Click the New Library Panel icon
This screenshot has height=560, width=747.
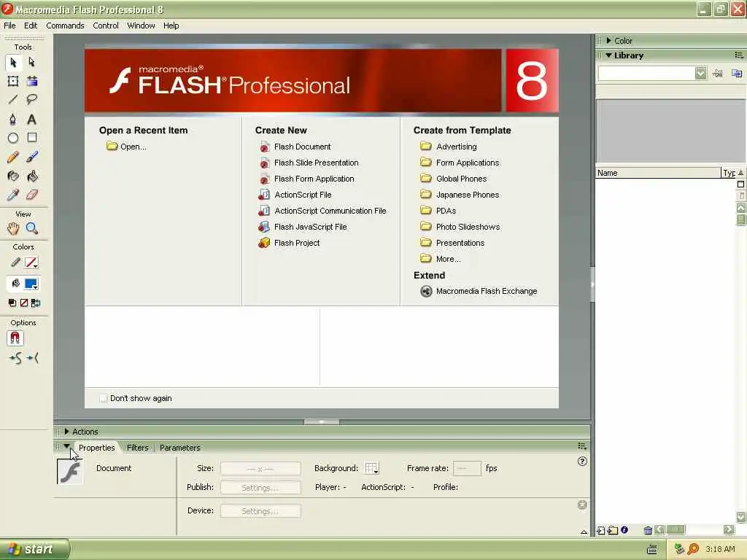[x=737, y=74]
